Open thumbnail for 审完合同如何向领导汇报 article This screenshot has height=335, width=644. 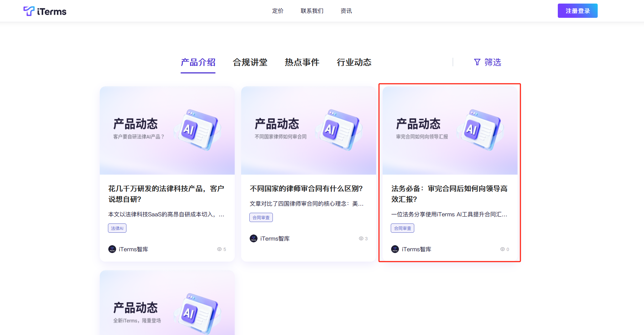click(x=450, y=130)
